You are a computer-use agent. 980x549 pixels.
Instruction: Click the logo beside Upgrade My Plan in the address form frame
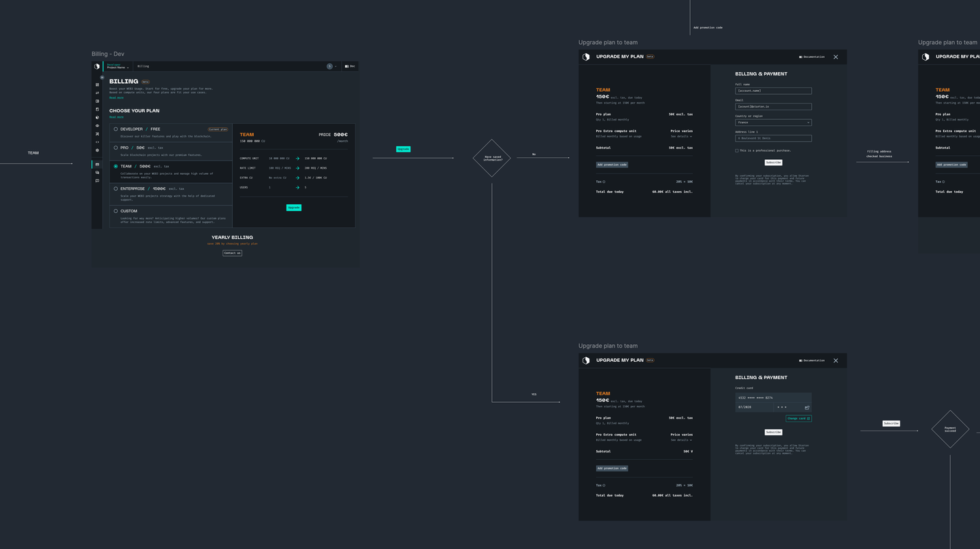(586, 57)
